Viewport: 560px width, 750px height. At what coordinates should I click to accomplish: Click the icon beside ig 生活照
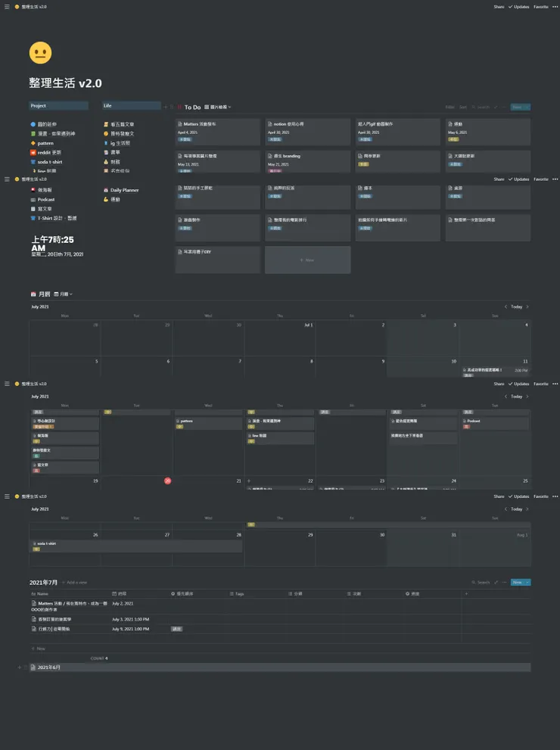tap(106, 143)
